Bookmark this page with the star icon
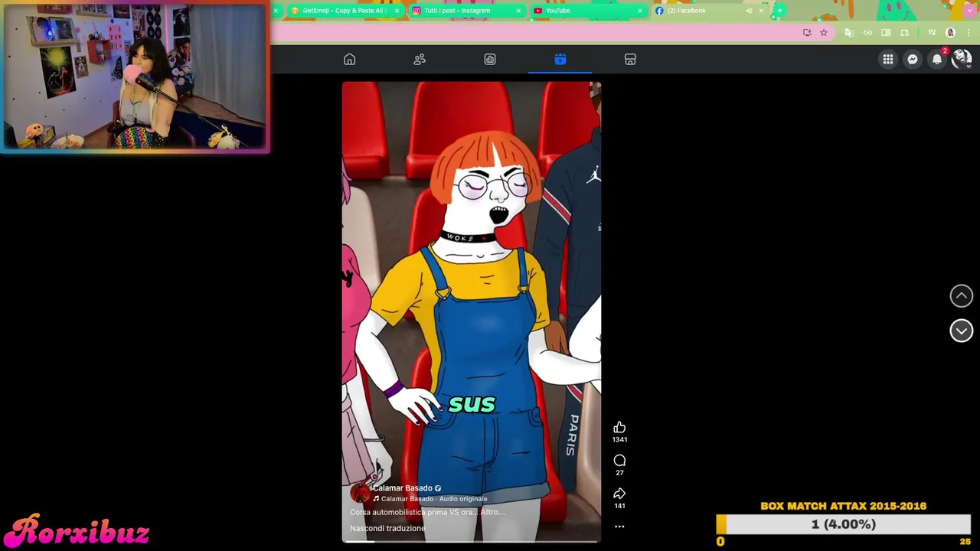Image resolution: width=980 pixels, height=551 pixels. (x=824, y=33)
